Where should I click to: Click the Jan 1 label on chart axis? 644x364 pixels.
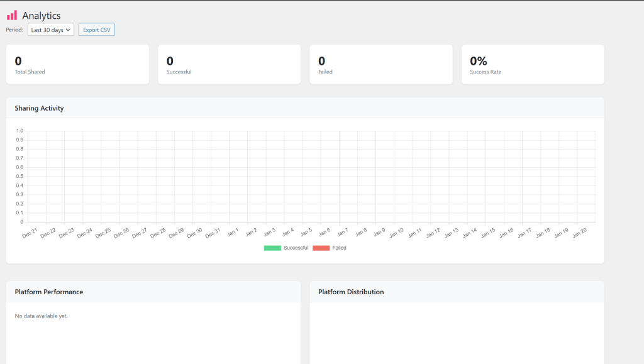point(233,232)
